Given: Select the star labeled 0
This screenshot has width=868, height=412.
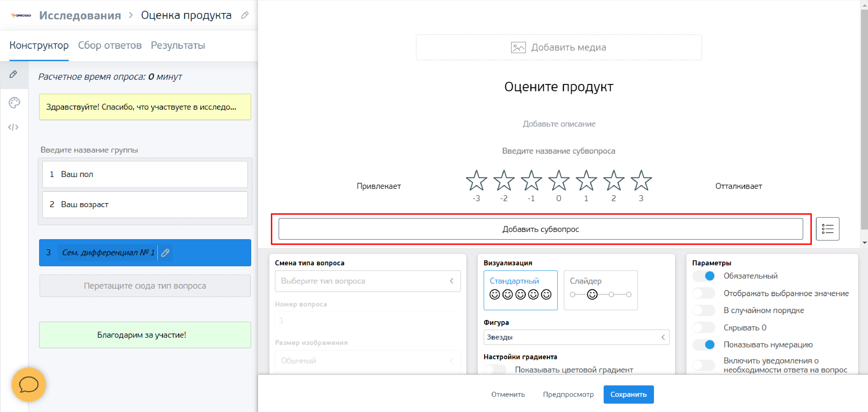Looking at the screenshot, I should [559, 181].
